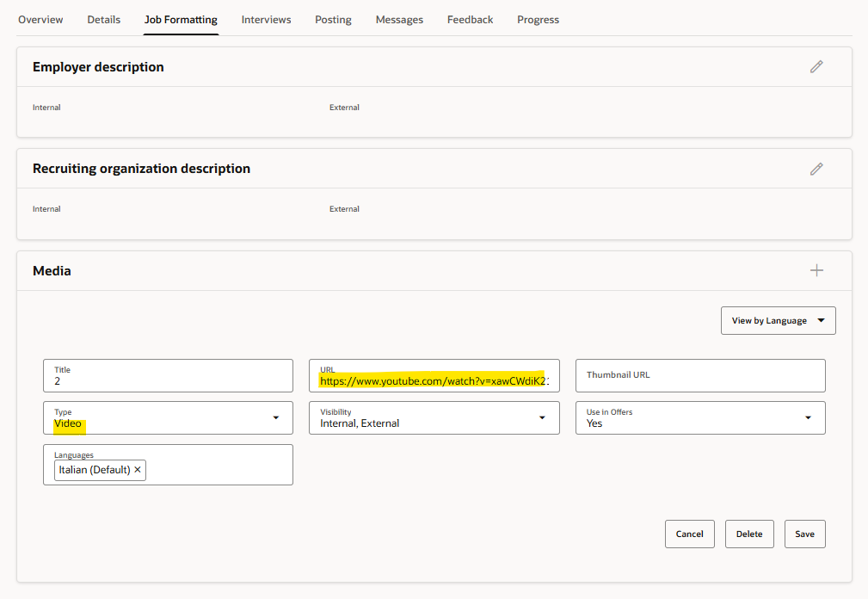View the Progress tab

point(538,20)
